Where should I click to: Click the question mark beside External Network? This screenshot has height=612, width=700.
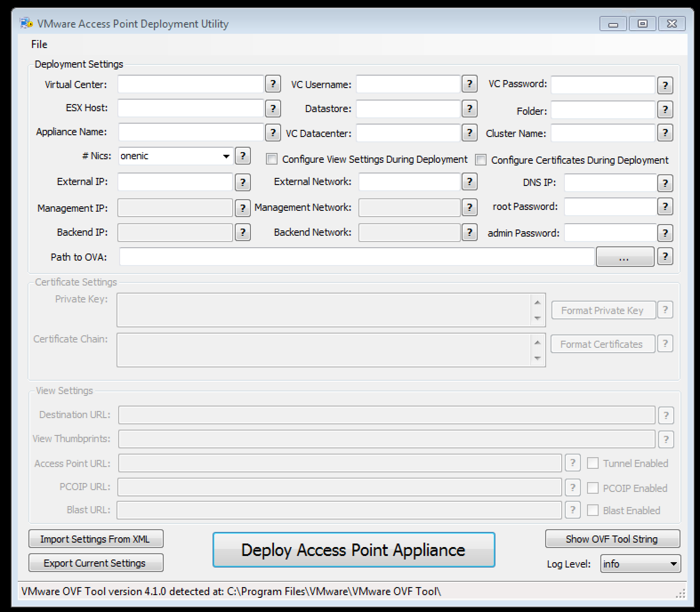coord(469,181)
